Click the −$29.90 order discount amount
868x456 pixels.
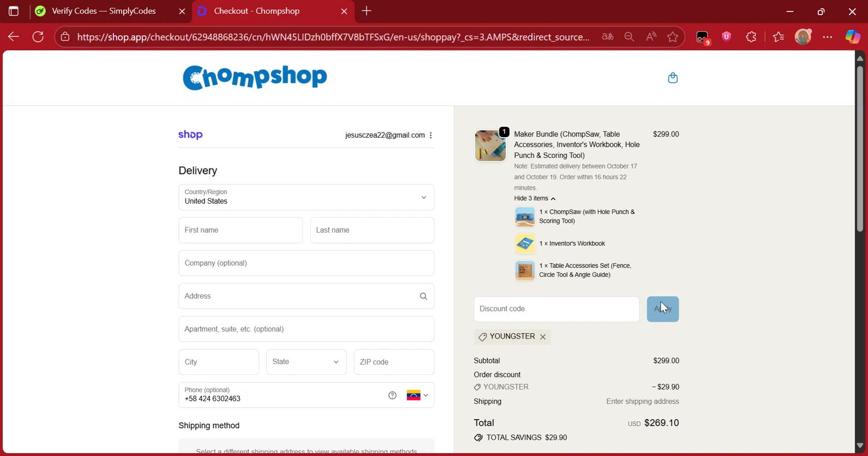tap(665, 387)
